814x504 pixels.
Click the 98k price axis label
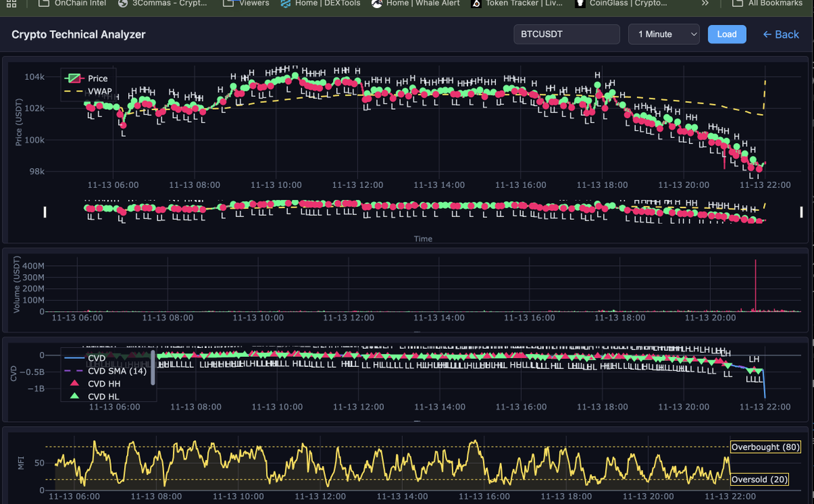click(x=35, y=172)
